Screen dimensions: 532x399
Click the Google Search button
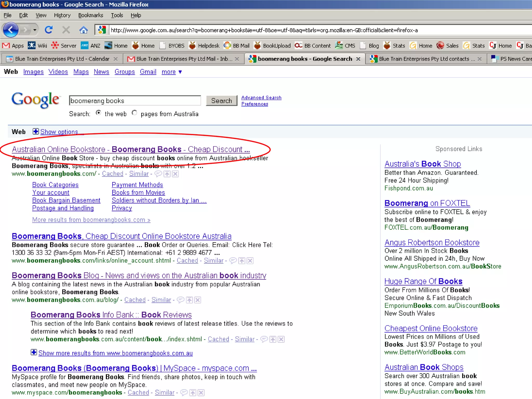click(x=221, y=101)
